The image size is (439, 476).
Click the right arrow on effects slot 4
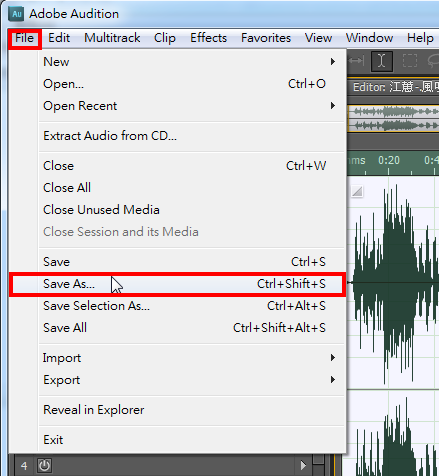(x=303, y=465)
